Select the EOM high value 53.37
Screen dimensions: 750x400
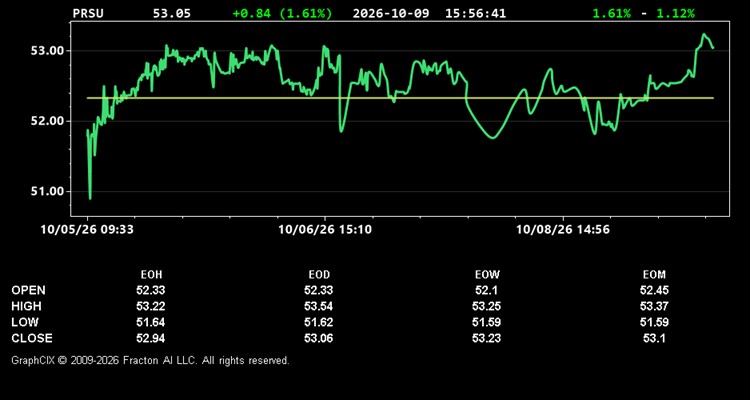coord(654,306)
